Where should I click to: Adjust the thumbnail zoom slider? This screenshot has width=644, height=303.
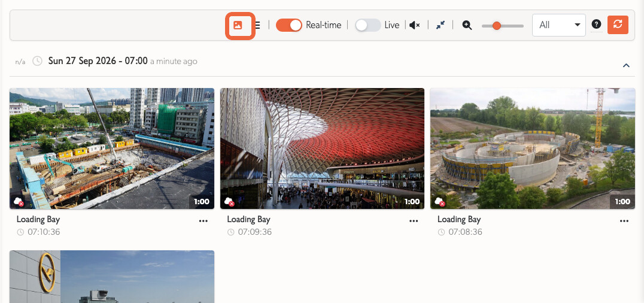(503, 26)
